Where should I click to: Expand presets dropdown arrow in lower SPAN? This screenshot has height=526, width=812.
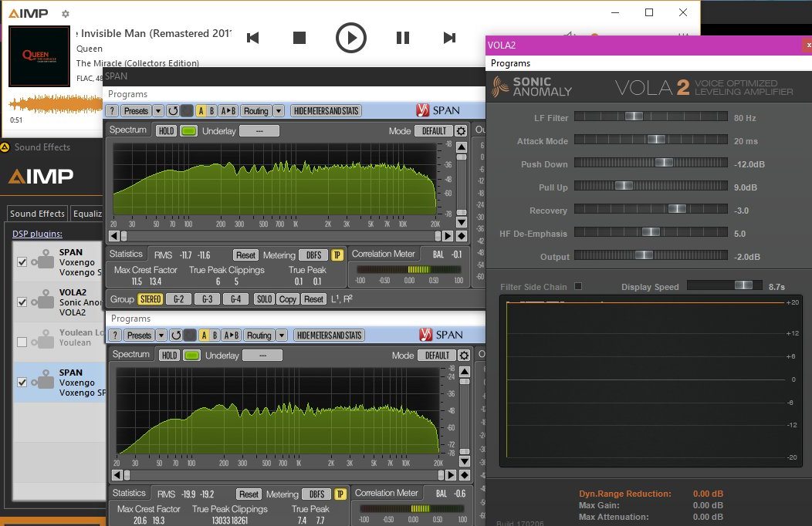click(x=161, y=335)
